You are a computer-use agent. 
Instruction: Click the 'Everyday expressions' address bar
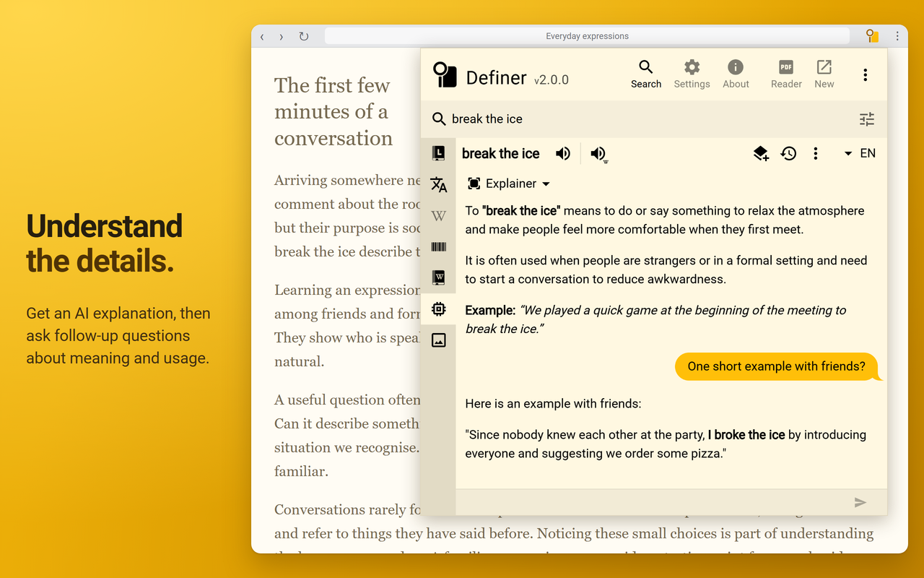click(587, 36)
